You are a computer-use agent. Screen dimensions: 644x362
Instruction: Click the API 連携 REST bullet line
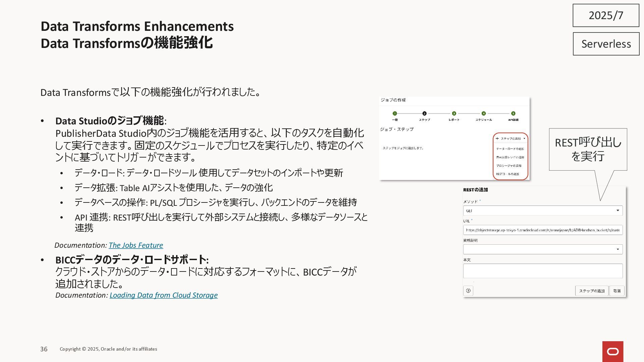(221, 222)
